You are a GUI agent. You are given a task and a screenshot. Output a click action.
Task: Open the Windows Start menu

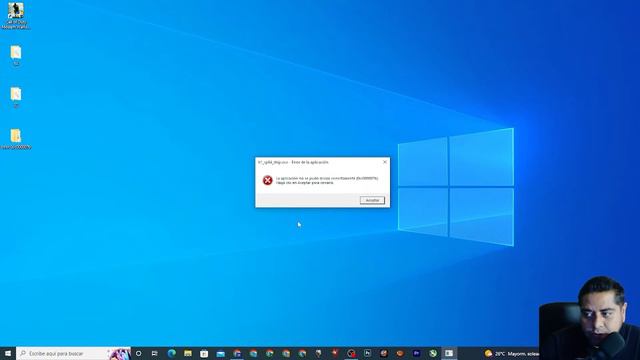[x=8, y=353]
